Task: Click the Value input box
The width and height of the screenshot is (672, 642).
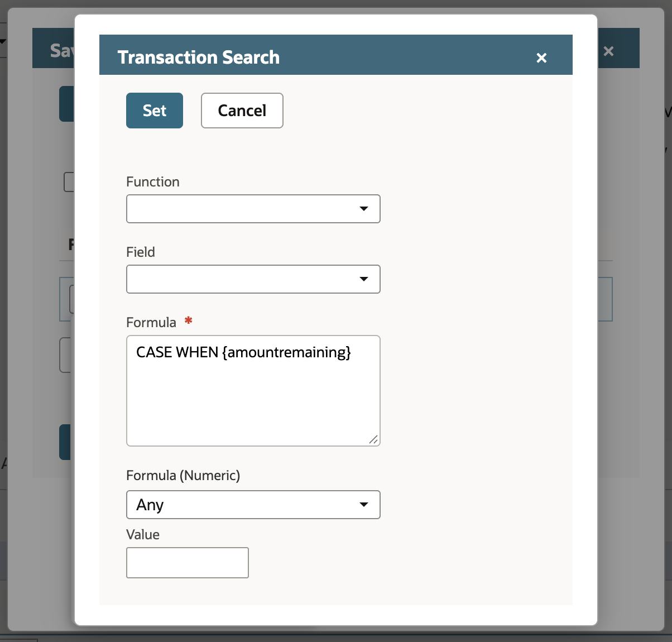Action: (x=188, y=563)
